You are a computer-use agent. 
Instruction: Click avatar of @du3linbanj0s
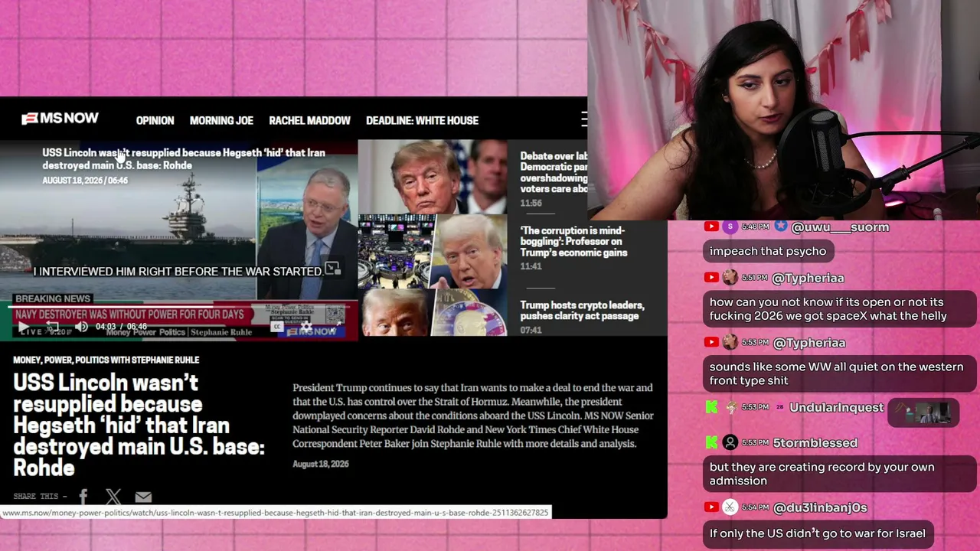coord(730,507)
